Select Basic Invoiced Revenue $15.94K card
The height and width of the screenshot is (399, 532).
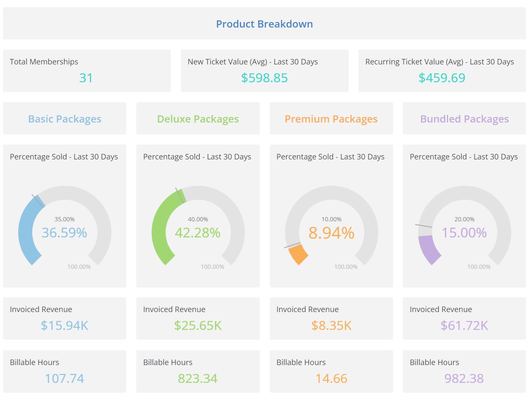pos(64,318)
